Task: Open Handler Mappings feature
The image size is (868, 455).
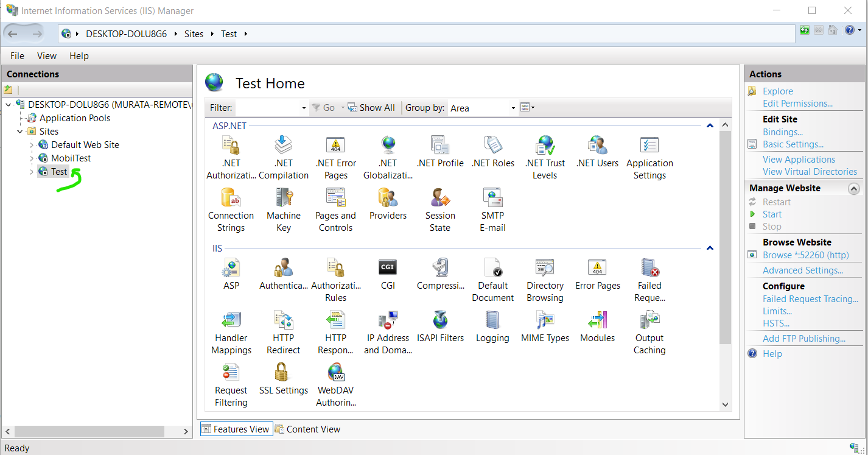Action: coord(231,333)
